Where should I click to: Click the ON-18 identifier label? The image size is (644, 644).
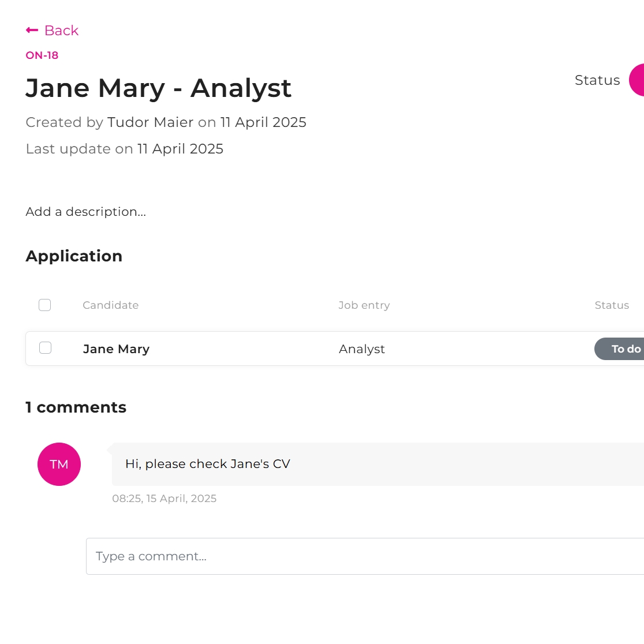(42, 55)
